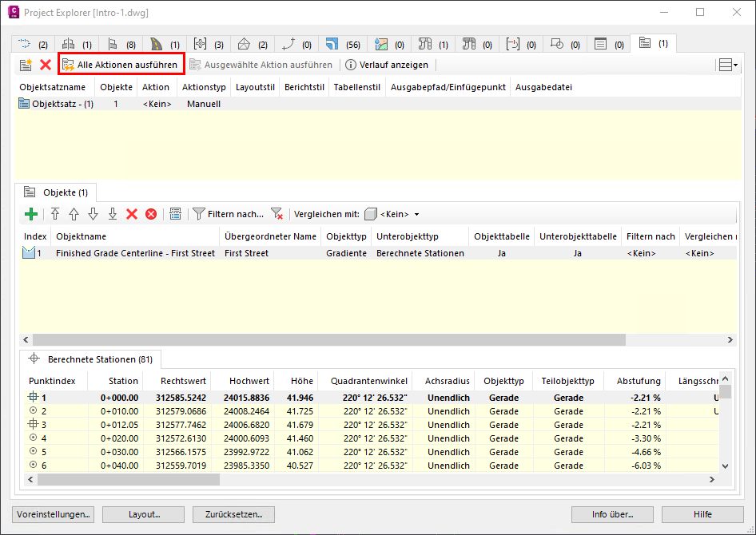Click the 'Hilfe' button
The image size is (756, 535).
(x=702, y=514)
